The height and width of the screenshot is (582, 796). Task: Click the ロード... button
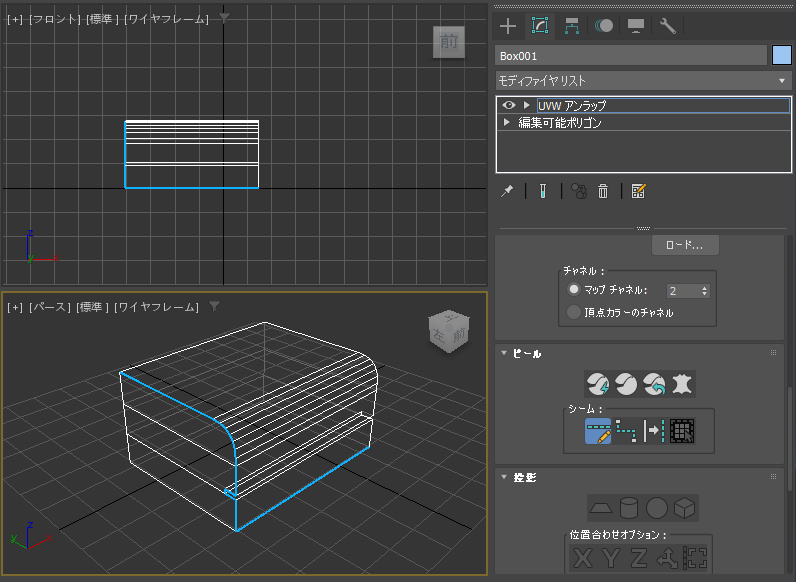click(684, 245)
